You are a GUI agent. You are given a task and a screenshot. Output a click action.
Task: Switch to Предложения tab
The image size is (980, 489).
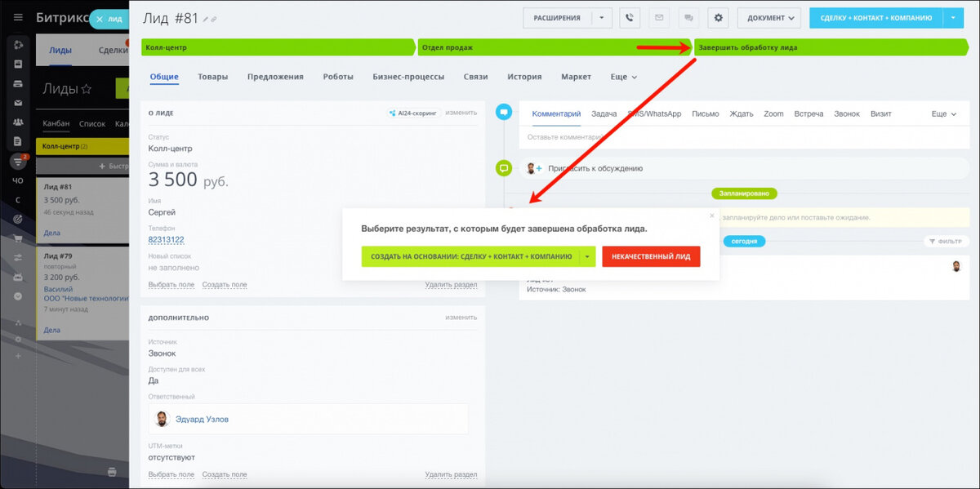275,77
